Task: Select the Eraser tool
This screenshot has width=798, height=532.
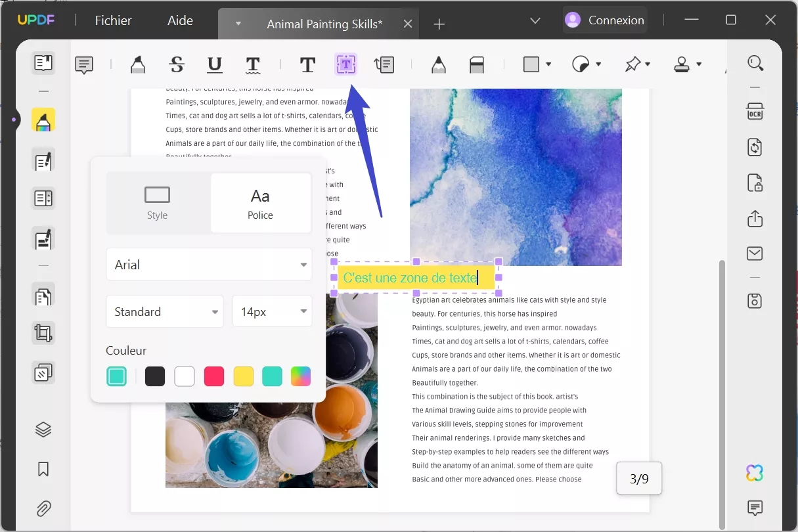Action: [x=477, y=64]
